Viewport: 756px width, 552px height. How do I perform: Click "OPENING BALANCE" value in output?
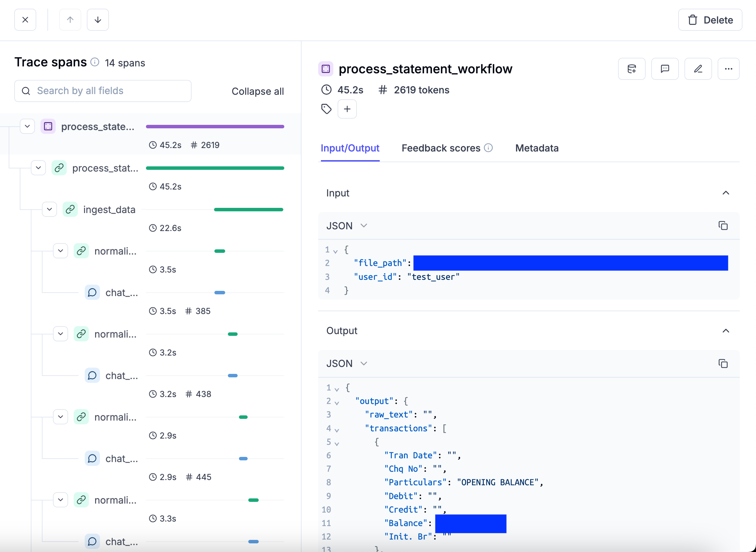(498, 482)
